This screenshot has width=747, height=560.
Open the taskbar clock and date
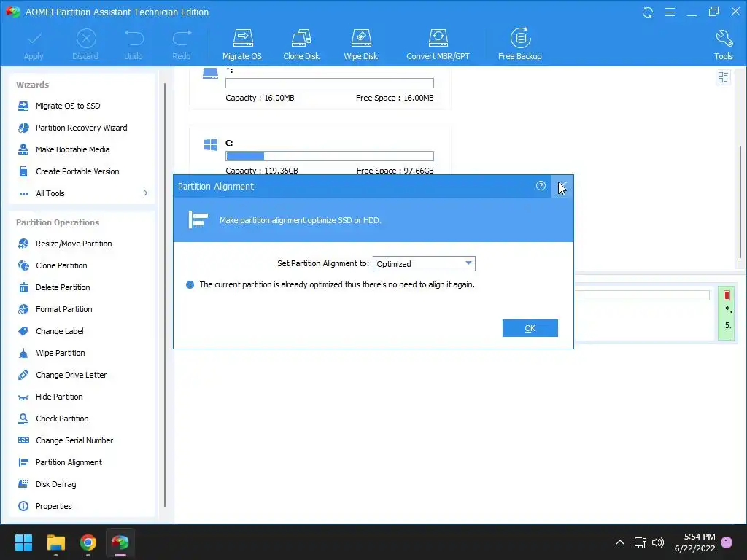click(694, 542)
